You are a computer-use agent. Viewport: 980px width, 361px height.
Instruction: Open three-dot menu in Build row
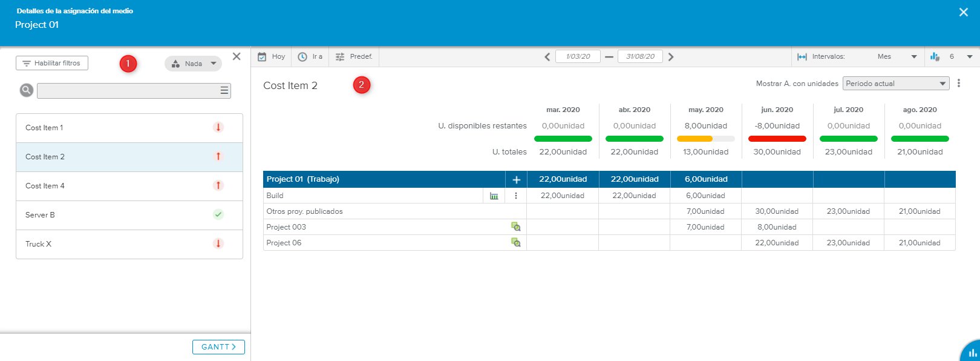pyautogui.click(x=516, y=196)
